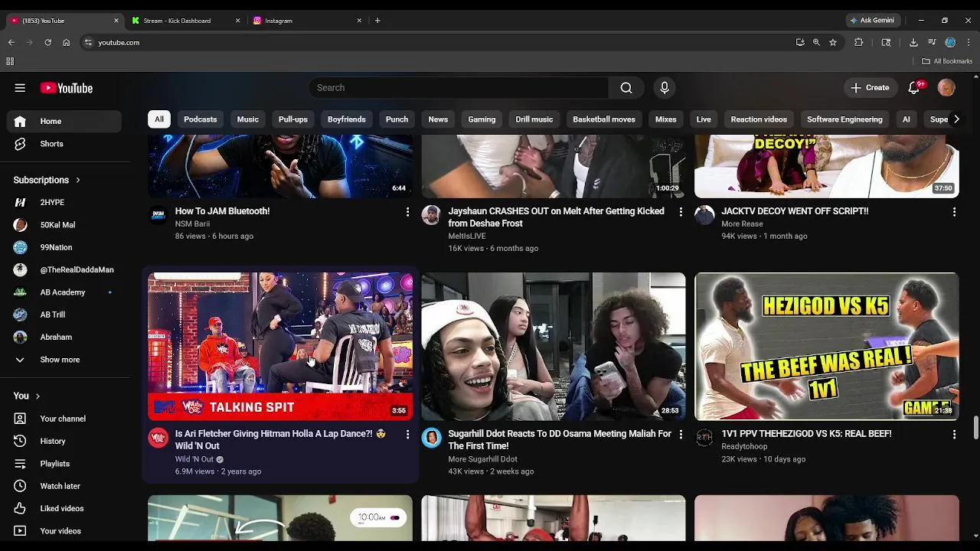
Task: Open the apps grid in bookmarks bar
Action: [10, 61]
